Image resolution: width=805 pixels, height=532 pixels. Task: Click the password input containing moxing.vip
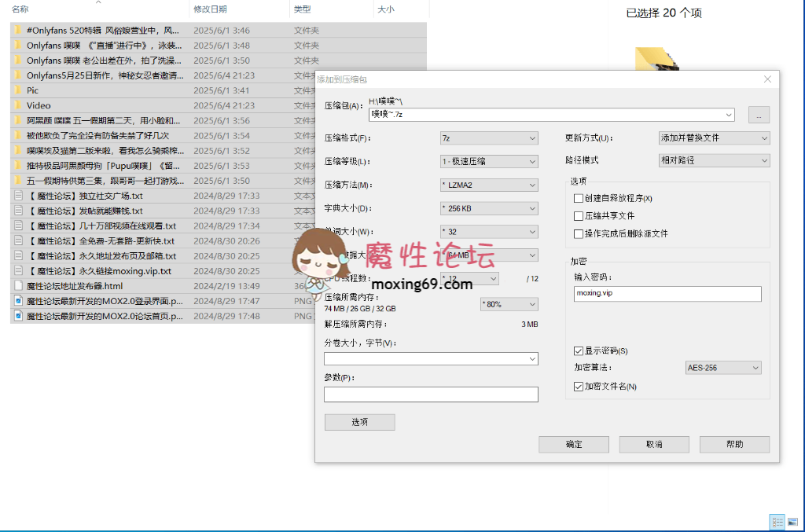[667, 293]
